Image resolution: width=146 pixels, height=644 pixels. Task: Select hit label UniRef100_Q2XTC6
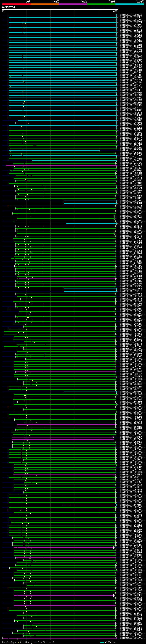click(x=131, y=289)
